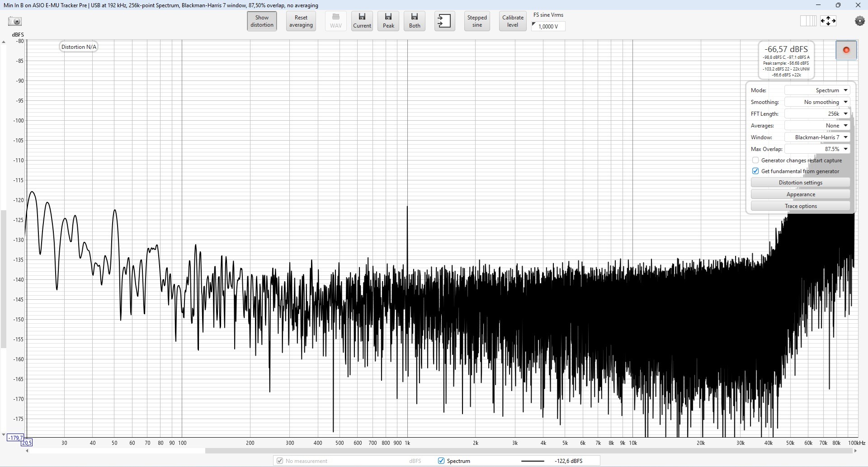Toggle the No measurement trace checkbox
The image size is (868, 467).
pyautogui.click(x=280, y=461)
